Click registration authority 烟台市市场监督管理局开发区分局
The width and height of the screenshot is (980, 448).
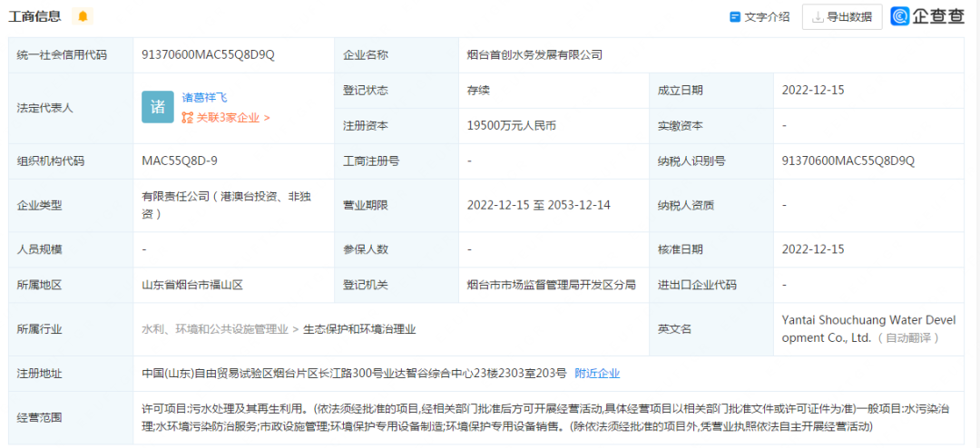click(552, 285)
